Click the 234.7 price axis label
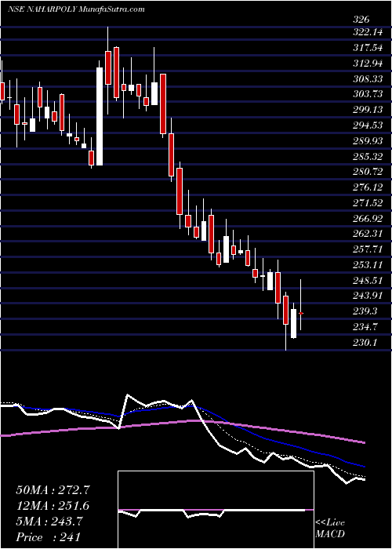The image size is (392, 549). coord(365,327)
